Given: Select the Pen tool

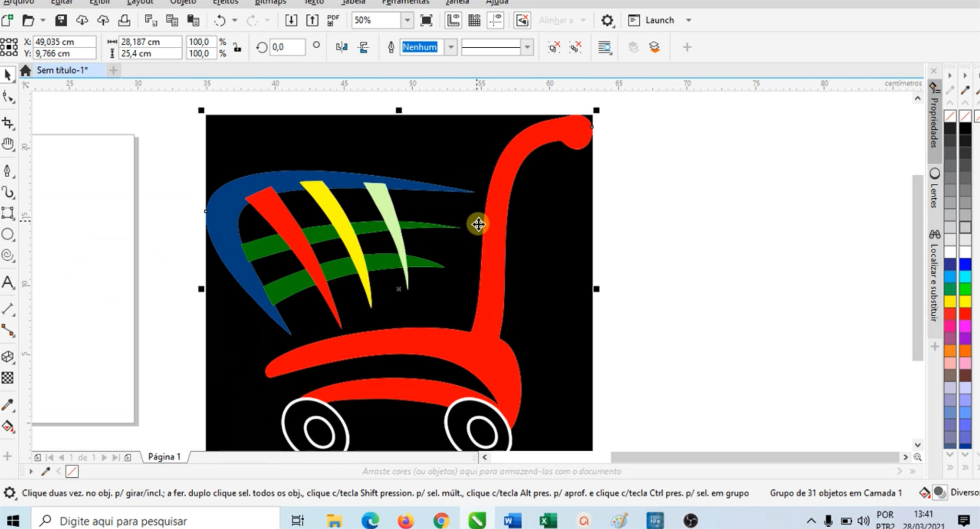Looking at the screenshot, I should pos(8,171).
